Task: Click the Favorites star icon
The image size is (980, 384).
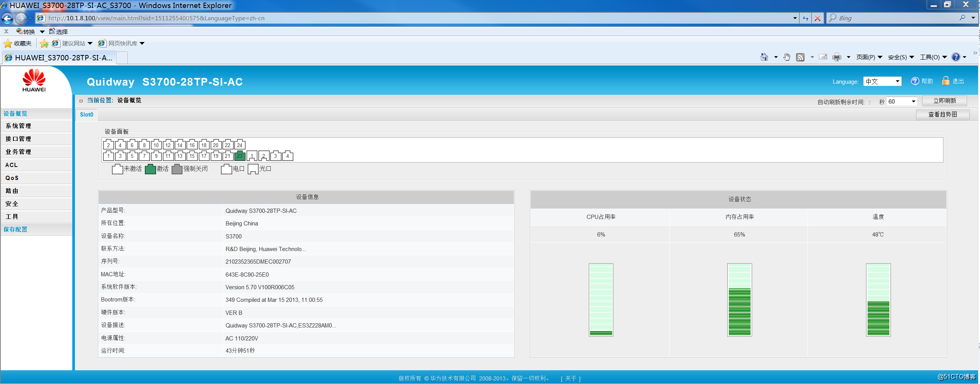Action: (x=8, y=43)
